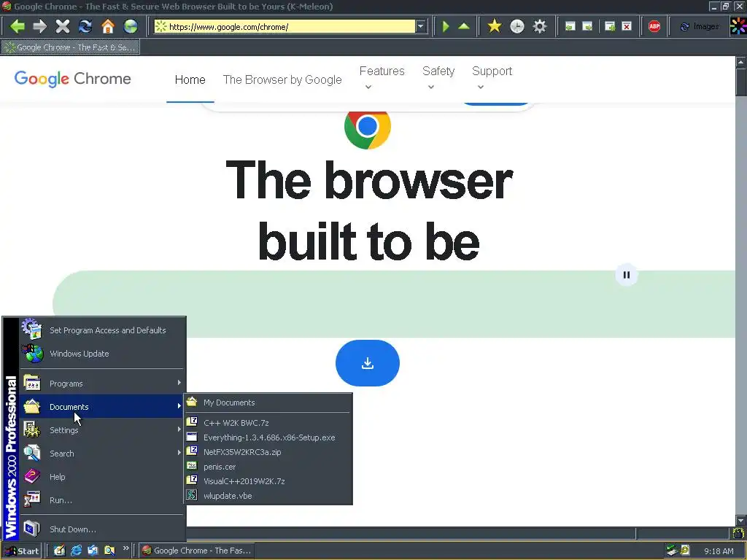
Task: Click the Google Chrome logo text
Action: pyautogui.click(x=72, y=79)
